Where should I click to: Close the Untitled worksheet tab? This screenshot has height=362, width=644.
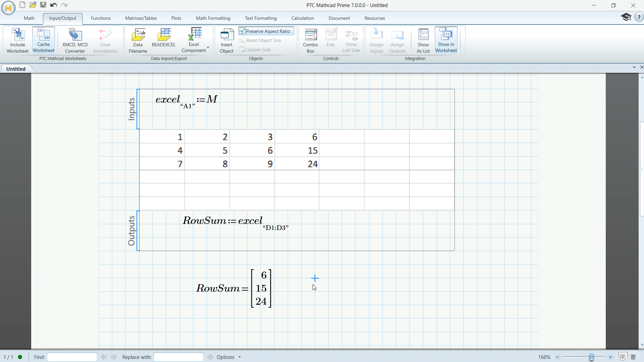641,67
